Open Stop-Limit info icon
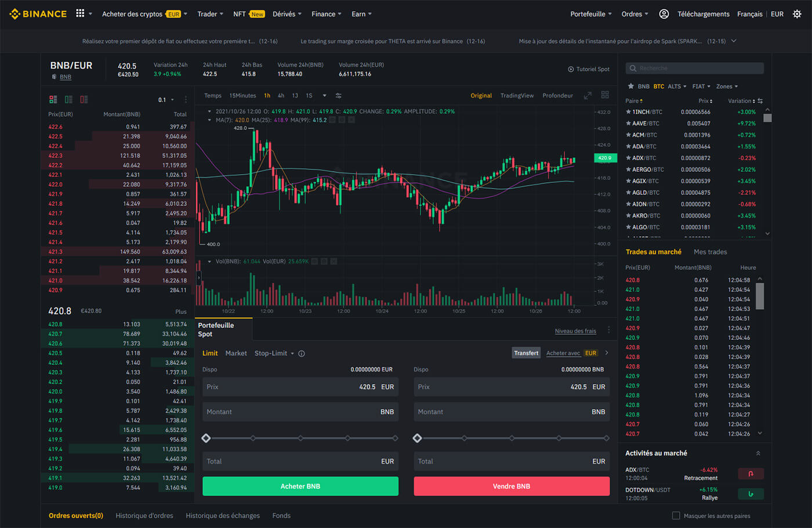This screenshot has width=812, height=528. click(302, 353)
